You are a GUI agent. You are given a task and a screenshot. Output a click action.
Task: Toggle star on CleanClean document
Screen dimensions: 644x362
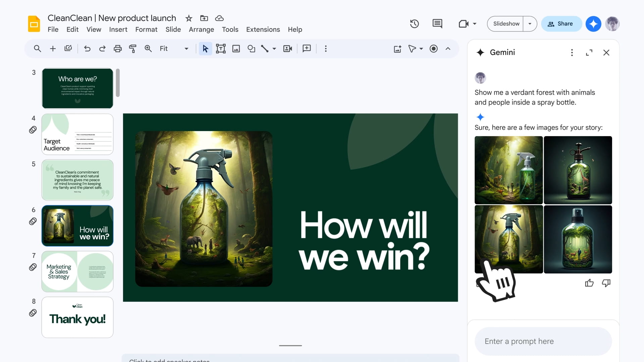[189, 18]
